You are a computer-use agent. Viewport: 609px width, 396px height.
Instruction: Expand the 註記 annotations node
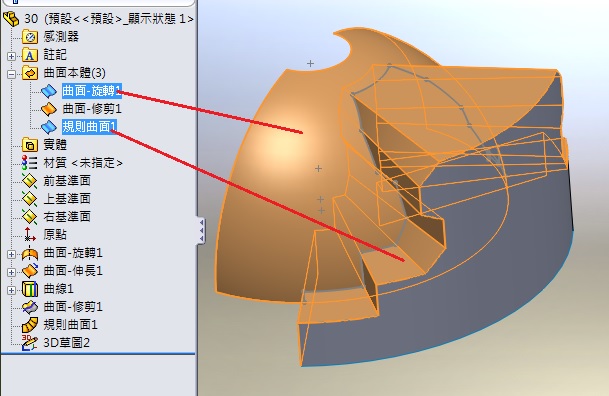(11, 56)
